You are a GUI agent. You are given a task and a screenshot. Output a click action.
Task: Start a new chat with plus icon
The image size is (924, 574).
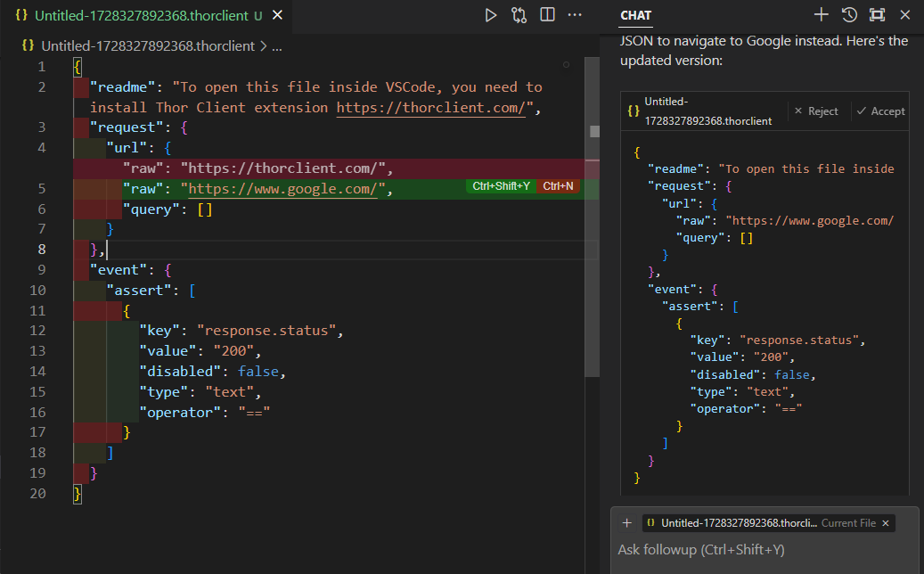pos(821,15)
